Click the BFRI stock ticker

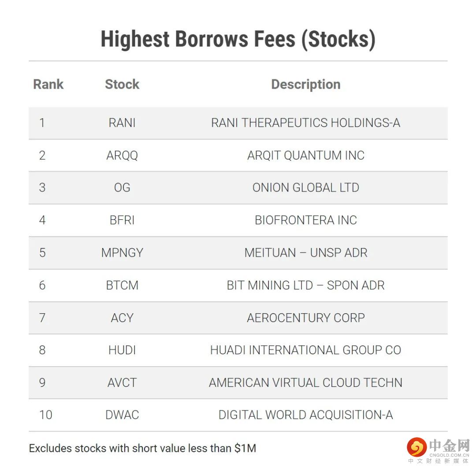pyautogui.click(x=122, y=220)
